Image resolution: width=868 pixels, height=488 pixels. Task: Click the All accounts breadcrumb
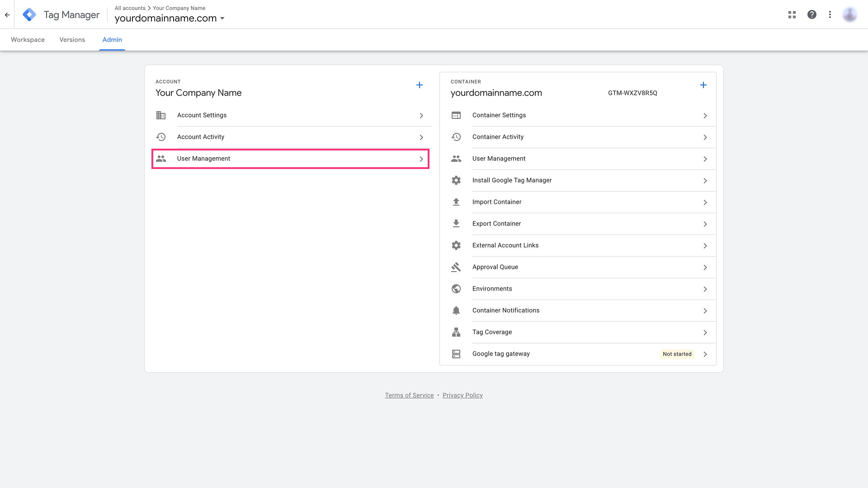click(x=130, y=8)
